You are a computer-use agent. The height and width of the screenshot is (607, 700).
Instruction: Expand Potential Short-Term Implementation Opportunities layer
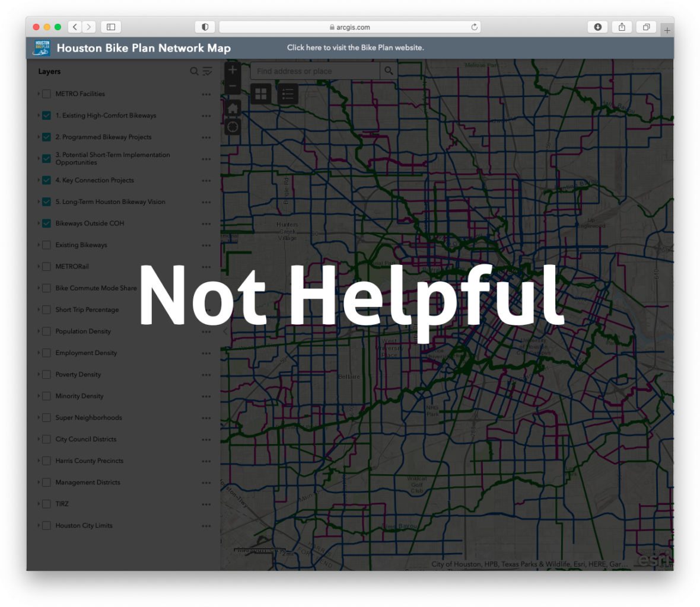tap(39, 158)
